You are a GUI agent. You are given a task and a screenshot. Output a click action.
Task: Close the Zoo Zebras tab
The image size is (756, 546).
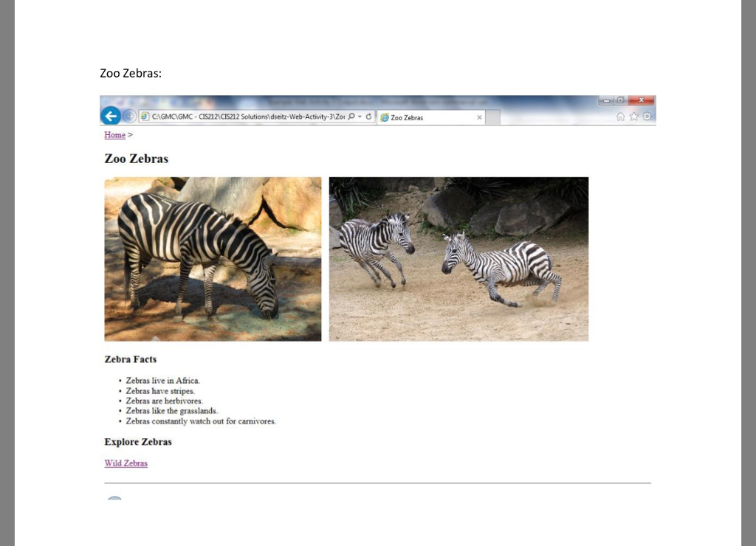tap(479, 117)
